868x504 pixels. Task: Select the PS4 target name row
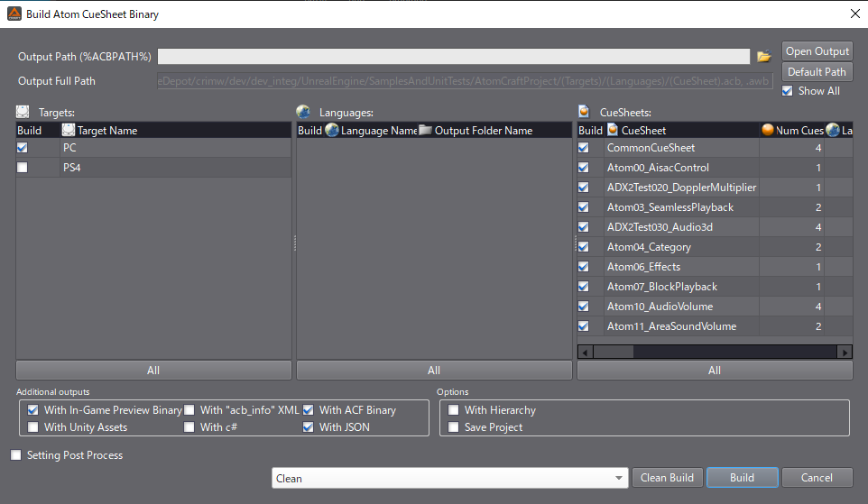click(175, 167)
